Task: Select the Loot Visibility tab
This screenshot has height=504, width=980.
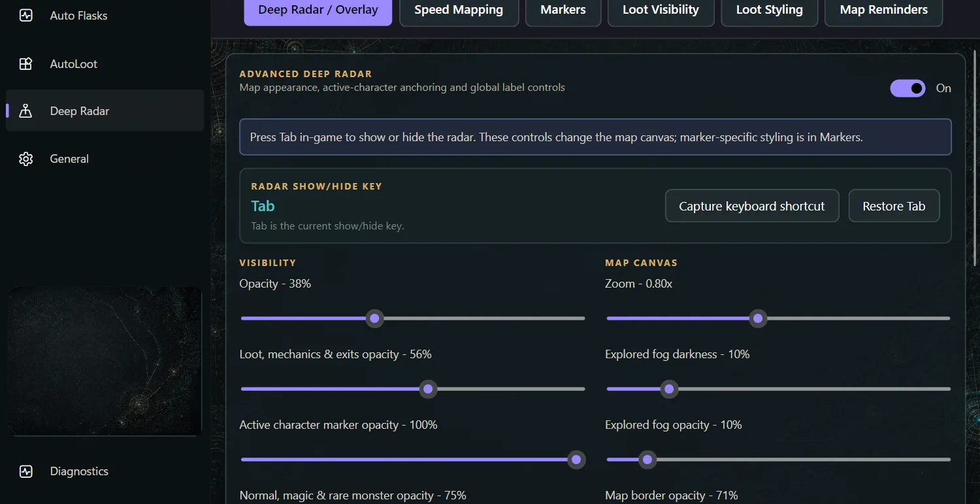Action: coord(661,10)
